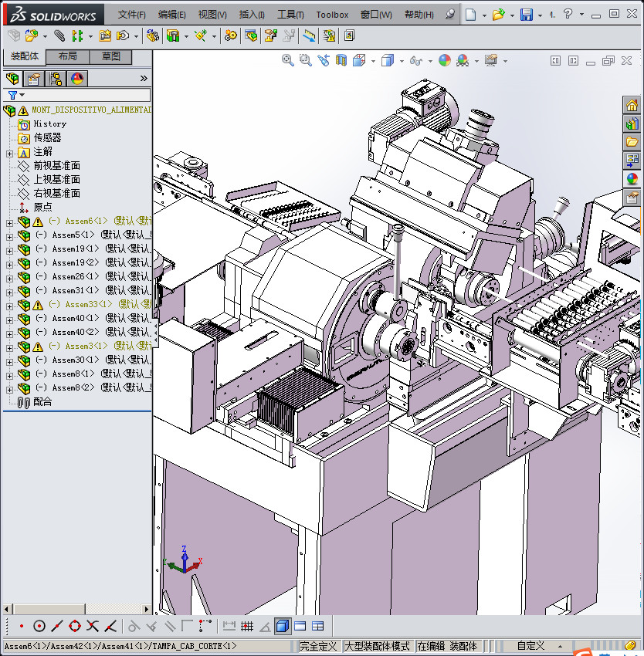Image resolution: width=644 pixels, height=656 pixels.
Task: Open the ConfigurationManager tab icon
Action: coord(56,79)
